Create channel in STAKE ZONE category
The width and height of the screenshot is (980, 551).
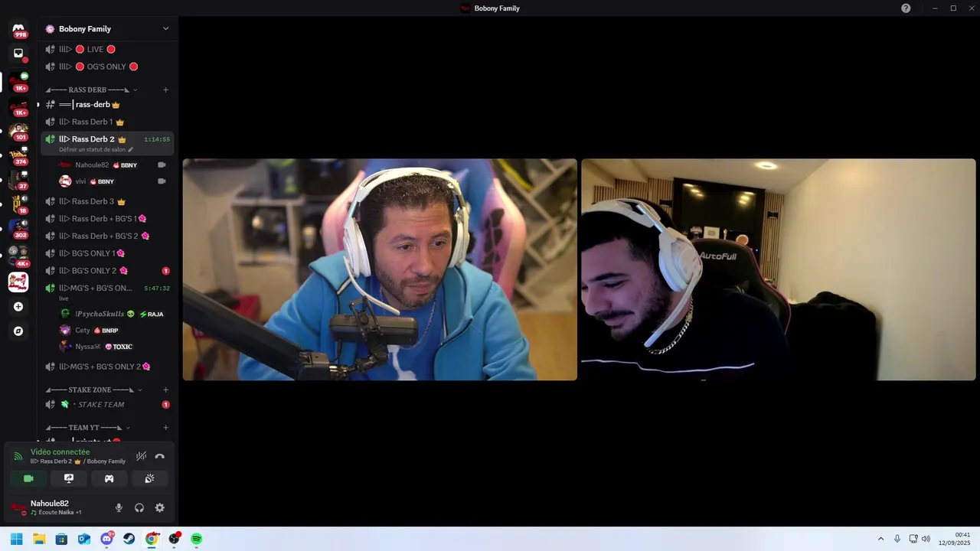(165, 390)
